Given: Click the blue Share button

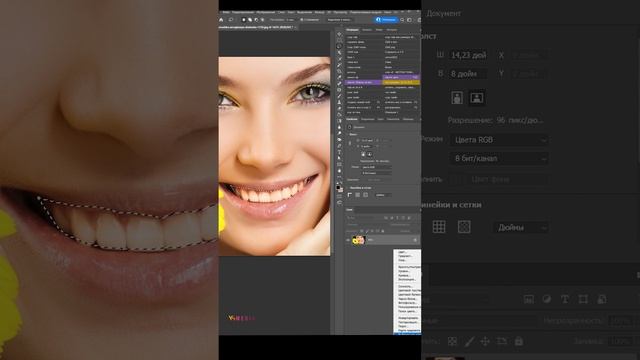Looking at the screenshot, I should (x=386, y=20).
